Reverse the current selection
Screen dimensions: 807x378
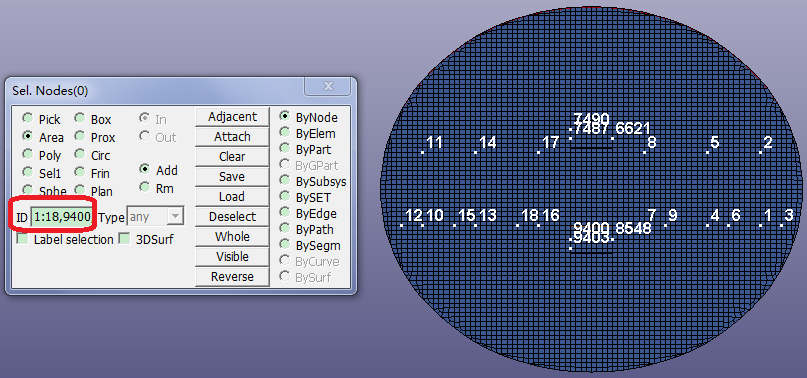pyautogui.click(x=232, y=277)
